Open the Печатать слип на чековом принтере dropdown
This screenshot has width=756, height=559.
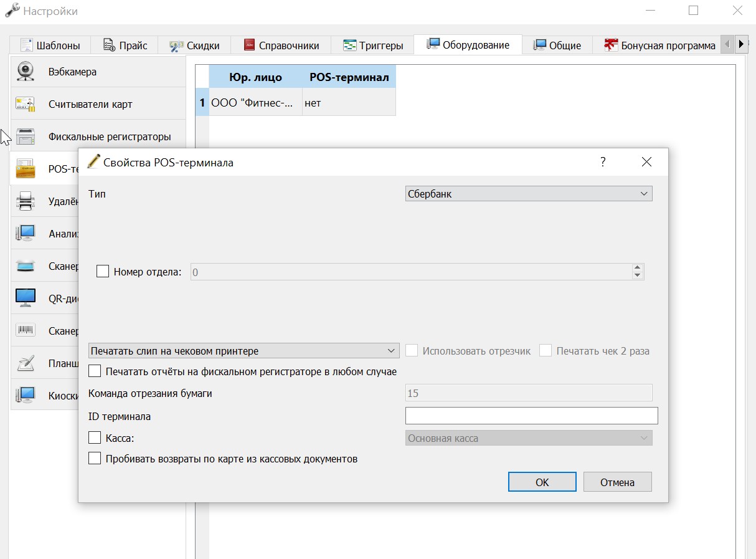[x=243, y=351]
